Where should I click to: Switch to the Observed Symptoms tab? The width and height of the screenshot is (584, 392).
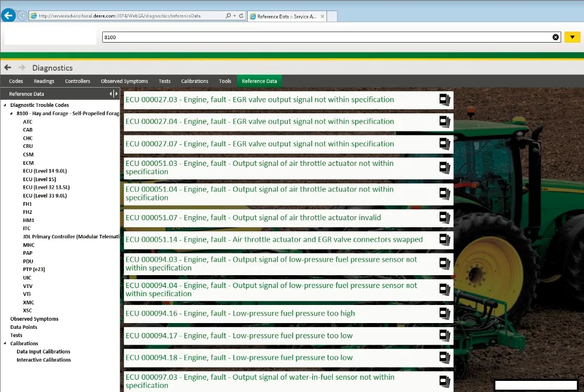click(x=124, y=81)
